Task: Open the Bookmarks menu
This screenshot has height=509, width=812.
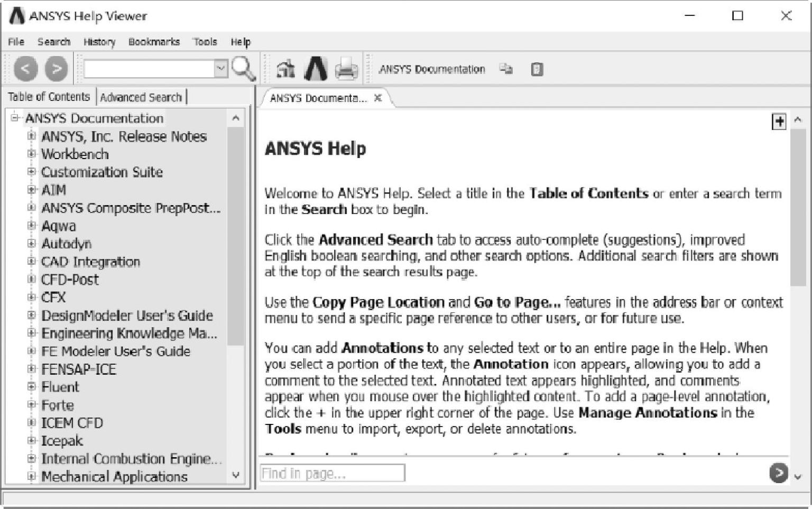Action: [x=154, y=42]
